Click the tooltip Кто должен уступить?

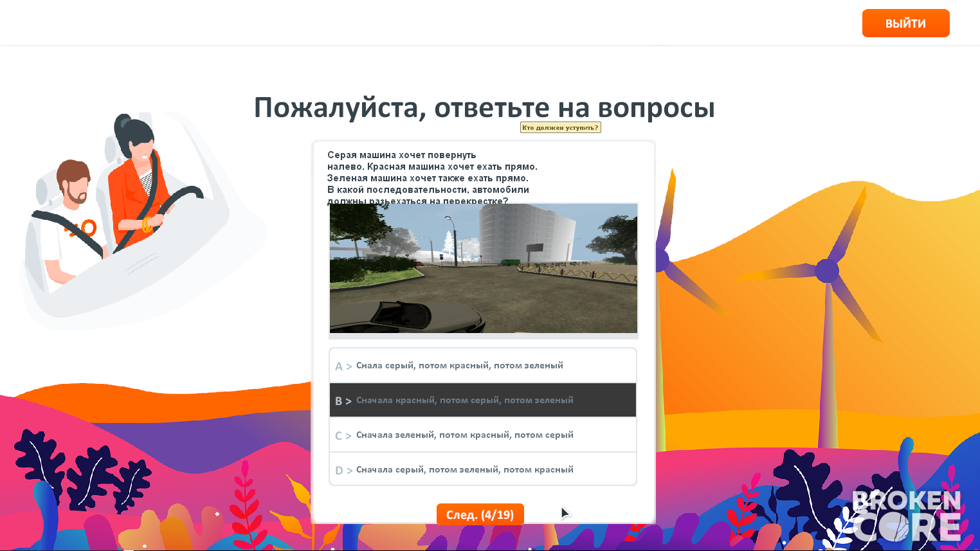click(560, 127)
